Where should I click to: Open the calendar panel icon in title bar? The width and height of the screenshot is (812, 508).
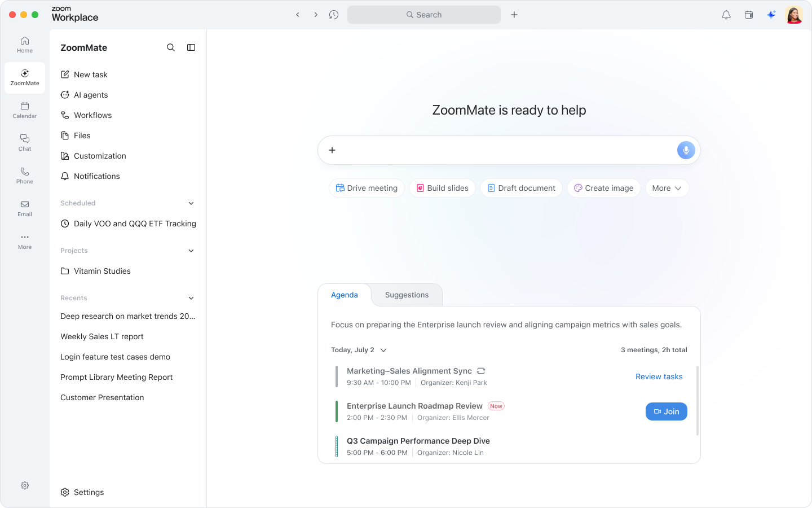point(749,15)
